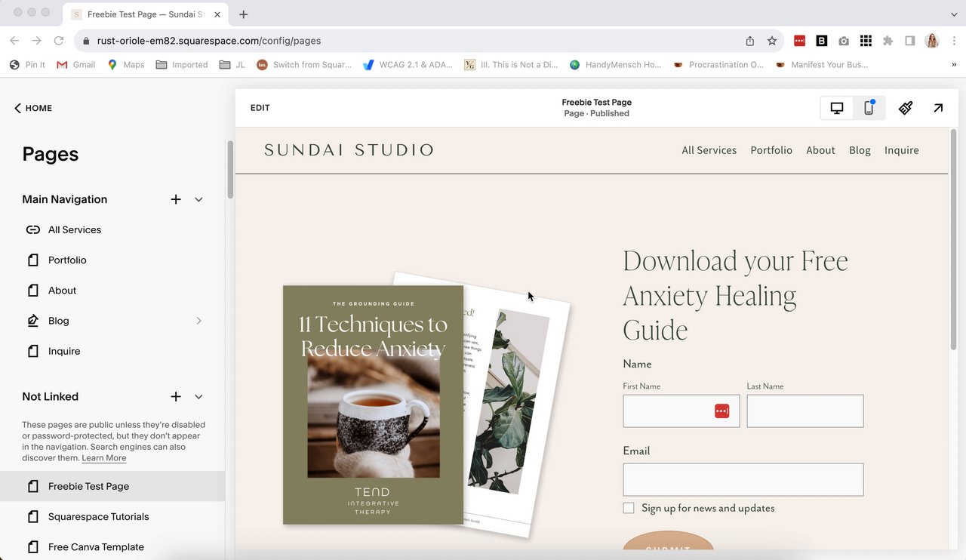Click the page preview scrollbar
The image size is (966, 560).
coord(954,238)
